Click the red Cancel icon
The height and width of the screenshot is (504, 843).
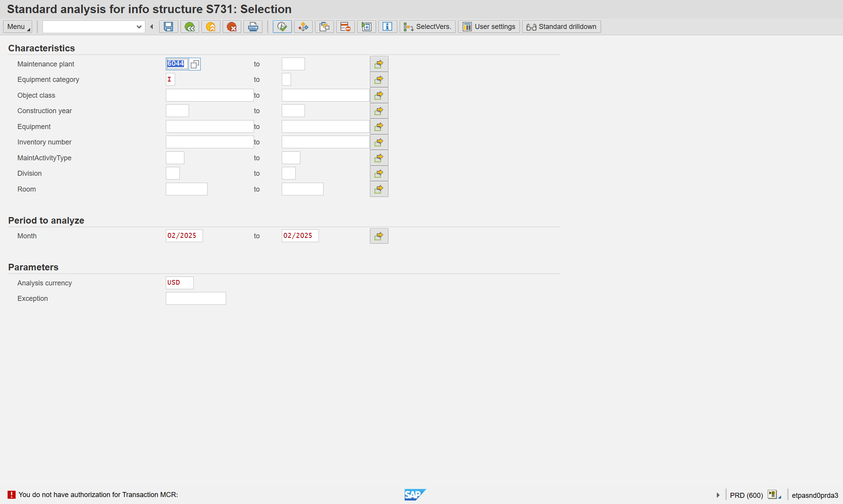(232, 27)
